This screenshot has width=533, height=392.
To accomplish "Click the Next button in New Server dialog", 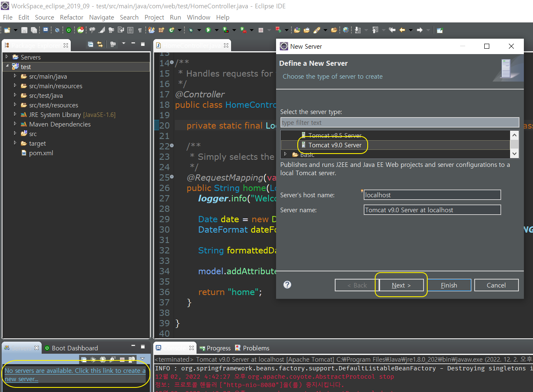I will point(401,285).
